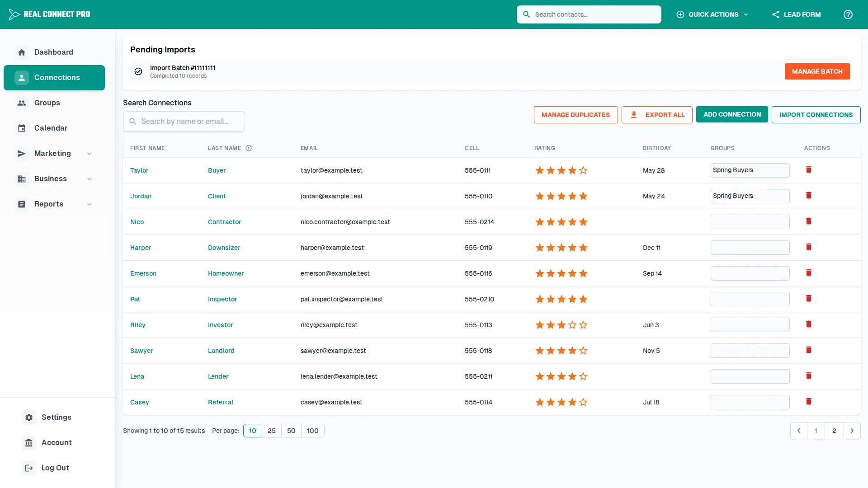Show 100 results per page

coord(313,431)
